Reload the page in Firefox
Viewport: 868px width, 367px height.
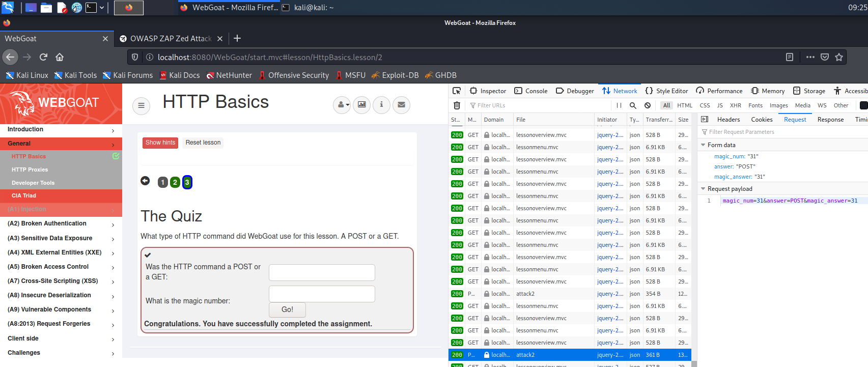click(43, 57)
